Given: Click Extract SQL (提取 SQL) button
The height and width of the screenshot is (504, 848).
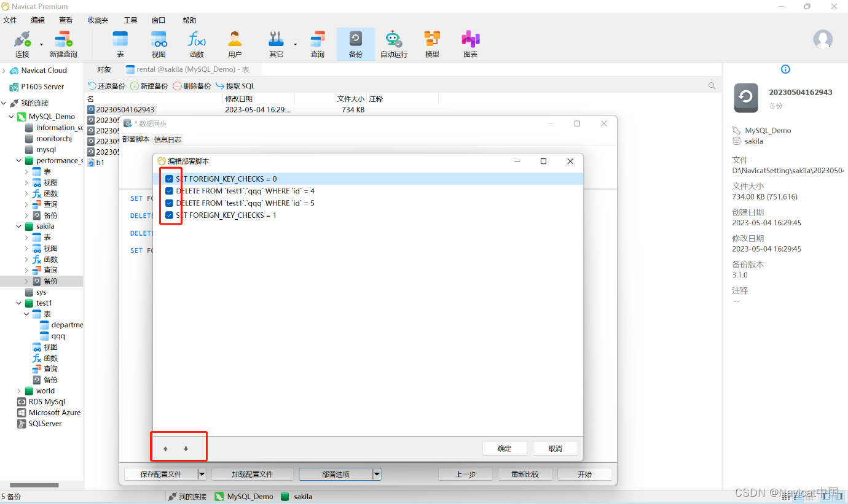Looking at the screenshot, I should [235, 86].
